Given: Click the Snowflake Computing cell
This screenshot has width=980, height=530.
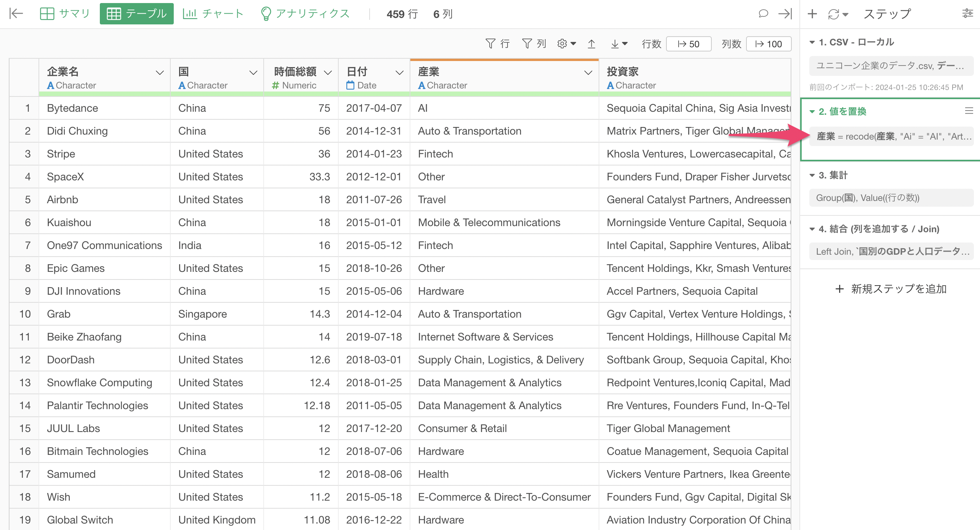Looking at the screenshot, I should pyautogui.click(x=104, y=383).
